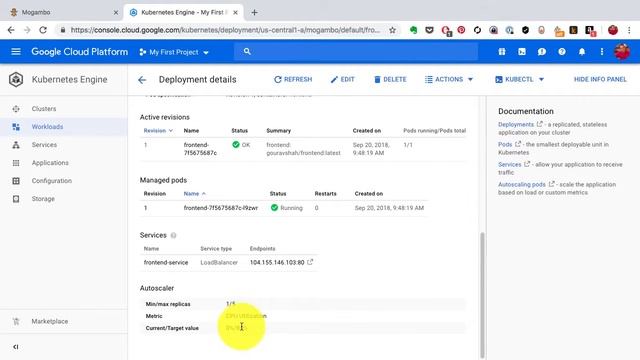The height and width of the screenshot is (360, 640).
Task: Click the green OK status icon
Action: pyautogui.click(x=236, y=144)
